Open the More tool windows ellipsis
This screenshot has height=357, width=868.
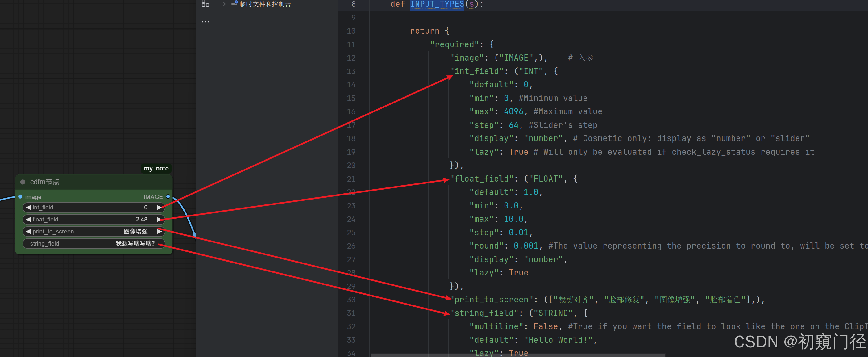205,22
